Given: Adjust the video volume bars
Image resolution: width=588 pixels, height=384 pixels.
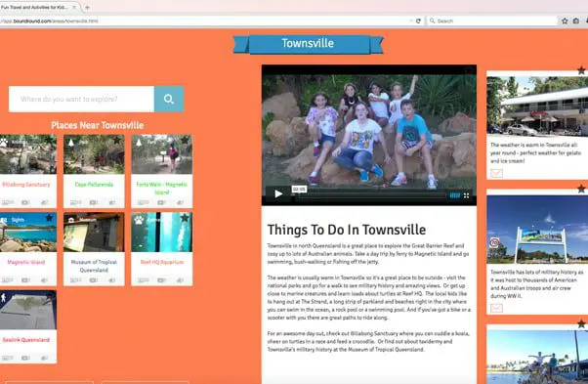Looking at the screenshot, I should tap(454, 195).
